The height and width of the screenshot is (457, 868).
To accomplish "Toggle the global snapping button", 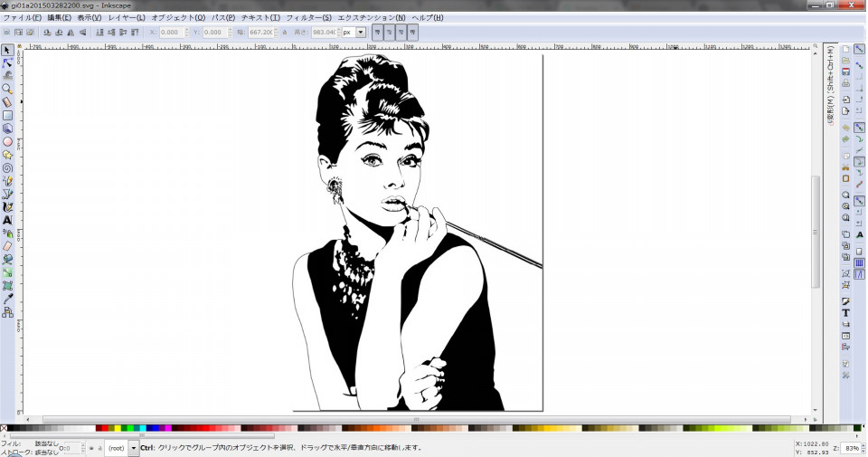I will tap(859, 49).
